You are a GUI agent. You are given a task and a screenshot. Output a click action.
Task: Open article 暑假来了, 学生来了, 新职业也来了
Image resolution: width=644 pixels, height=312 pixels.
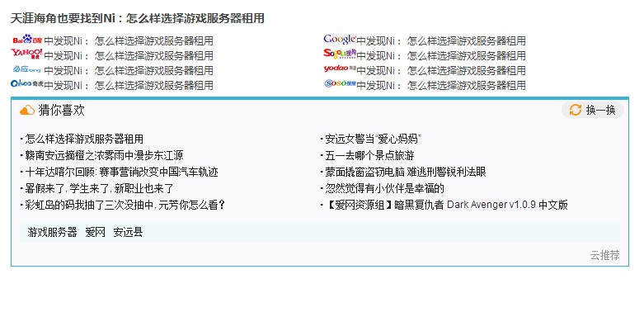point(99,188)
